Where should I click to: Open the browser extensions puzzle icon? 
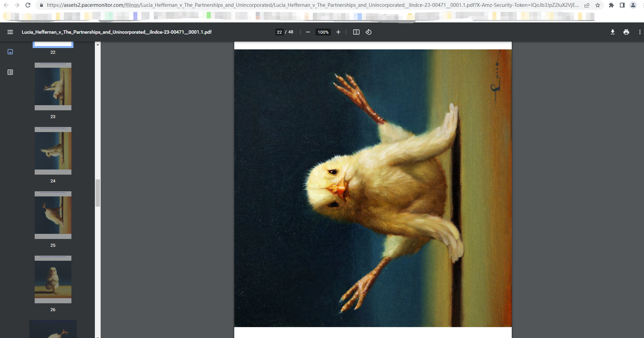(611, 5)
